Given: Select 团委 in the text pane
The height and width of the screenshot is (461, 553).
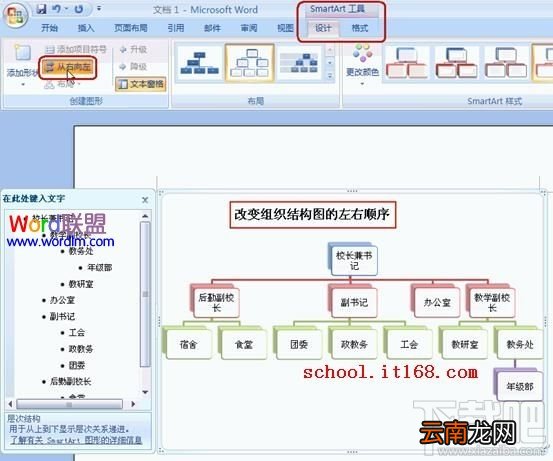Looking at the screenshot, I should point(77,365).
